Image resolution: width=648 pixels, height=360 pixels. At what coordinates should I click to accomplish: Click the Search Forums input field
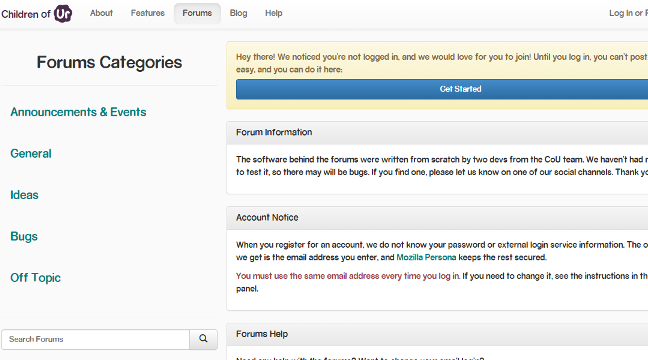coord(95,339)
